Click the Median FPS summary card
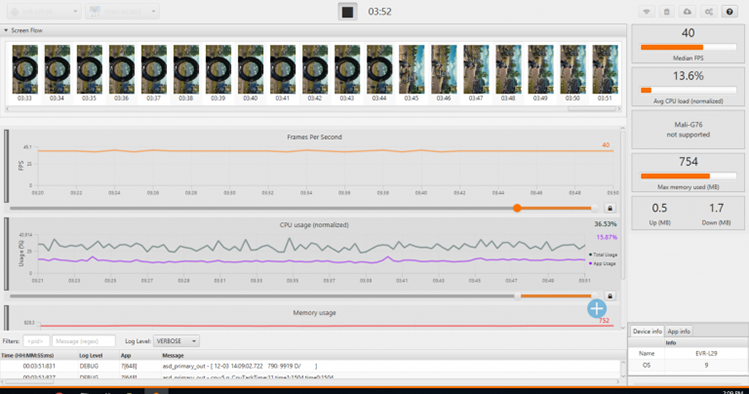The width and height of the screenshot is (749, 394). tap(688, 44)
